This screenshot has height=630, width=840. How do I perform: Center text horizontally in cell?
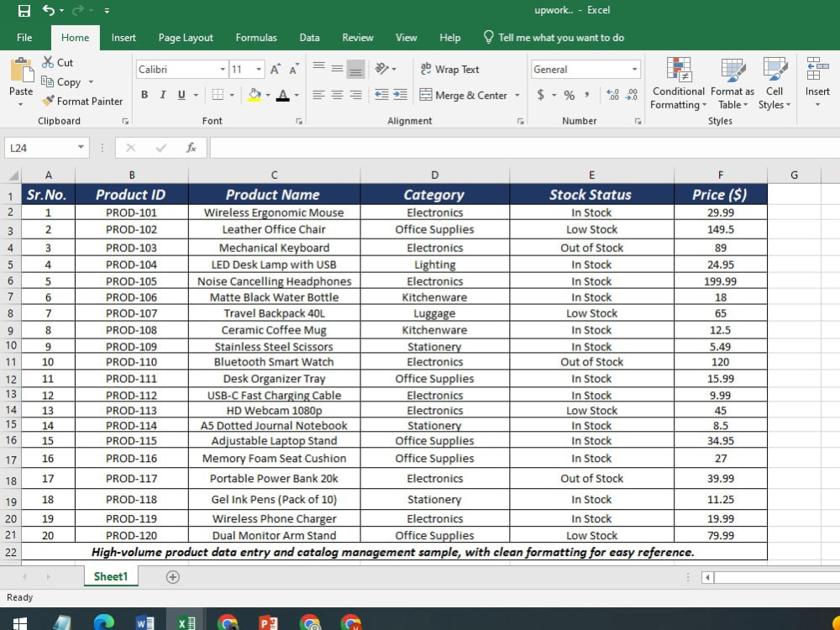coord(337,95)
